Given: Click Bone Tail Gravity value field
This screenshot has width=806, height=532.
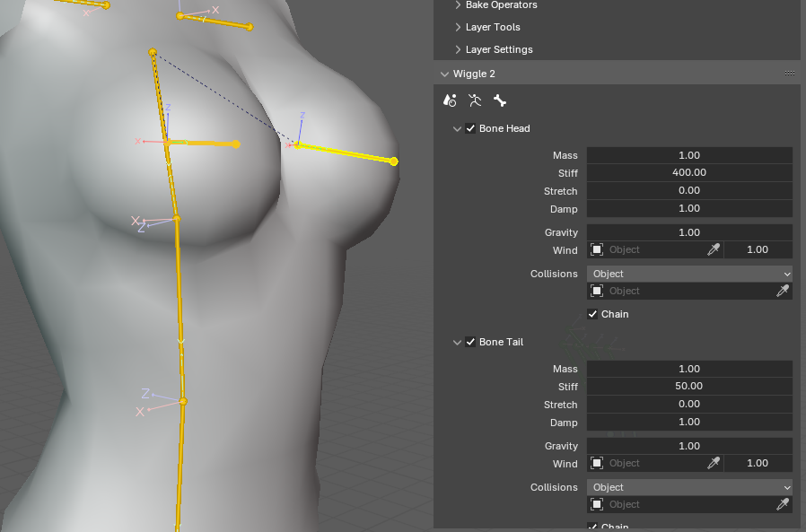Looking at the screenshot, I should click(689, 446).
